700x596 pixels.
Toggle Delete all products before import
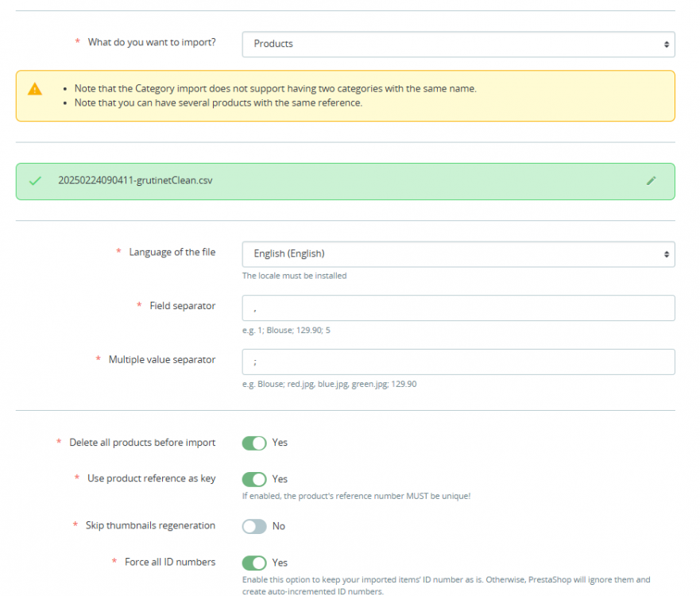tap(254, 443)
